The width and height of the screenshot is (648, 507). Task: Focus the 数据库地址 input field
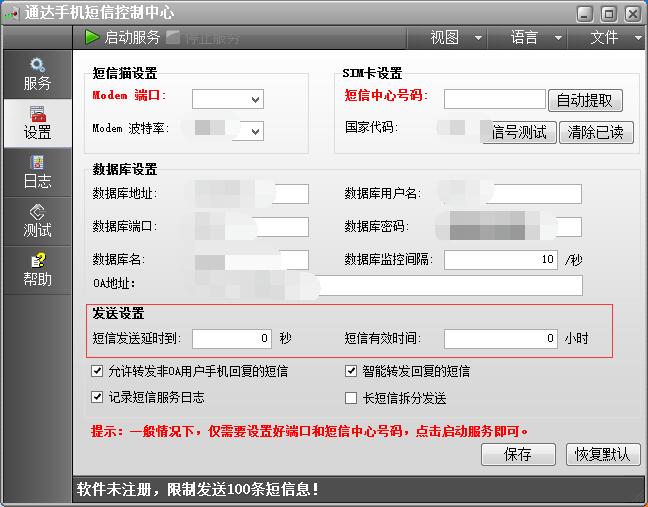250,194
